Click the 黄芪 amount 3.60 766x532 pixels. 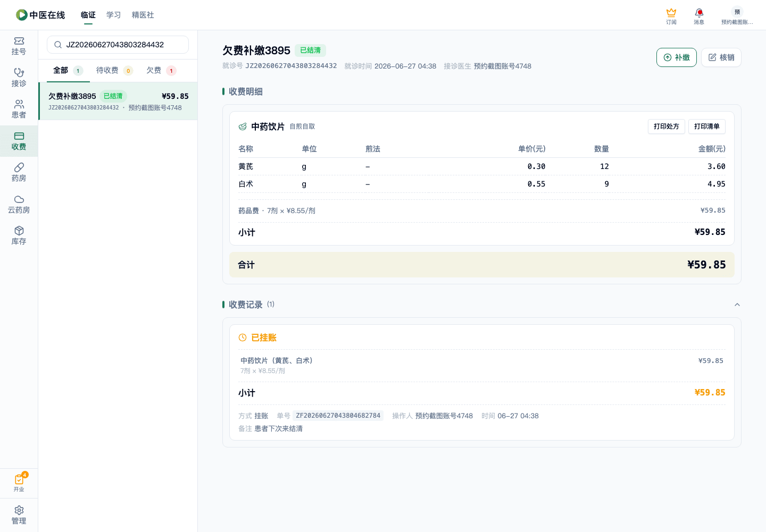[x=717, y=166]
